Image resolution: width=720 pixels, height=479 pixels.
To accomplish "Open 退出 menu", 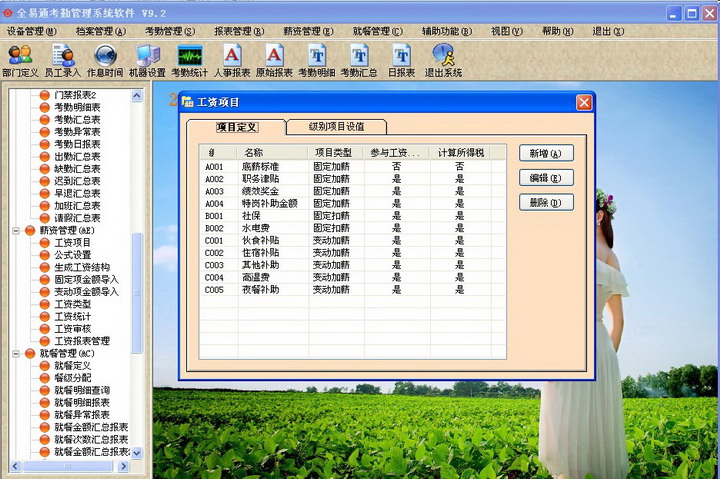I will pyautogui.click(x=608, y=31).
